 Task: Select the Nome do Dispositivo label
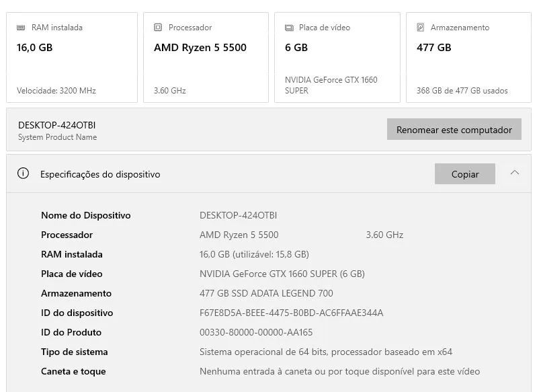tap(86, 215)
